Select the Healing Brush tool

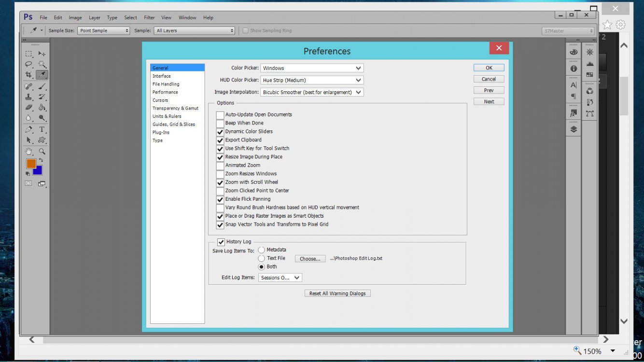(29, 87)
